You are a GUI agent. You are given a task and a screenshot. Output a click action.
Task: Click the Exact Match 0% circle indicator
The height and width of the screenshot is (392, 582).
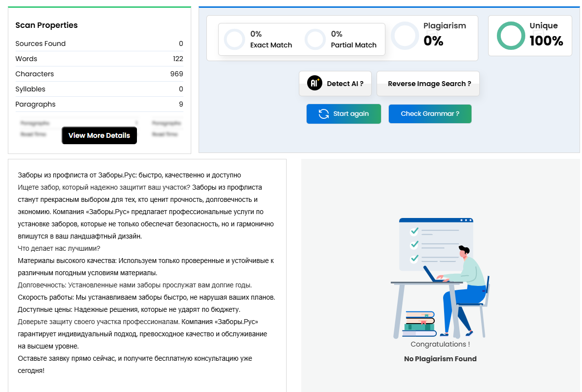(x=234, y=38)
